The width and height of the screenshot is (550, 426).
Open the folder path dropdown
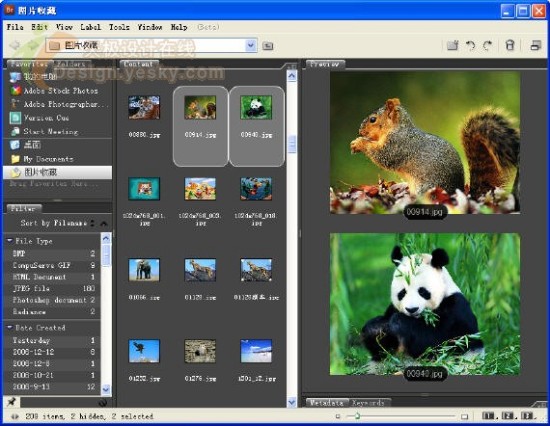[251, 46]
